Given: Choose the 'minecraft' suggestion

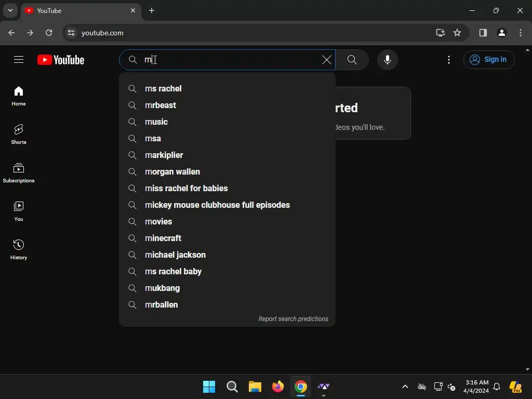Looking at the screenshot, I should point(227,238).
